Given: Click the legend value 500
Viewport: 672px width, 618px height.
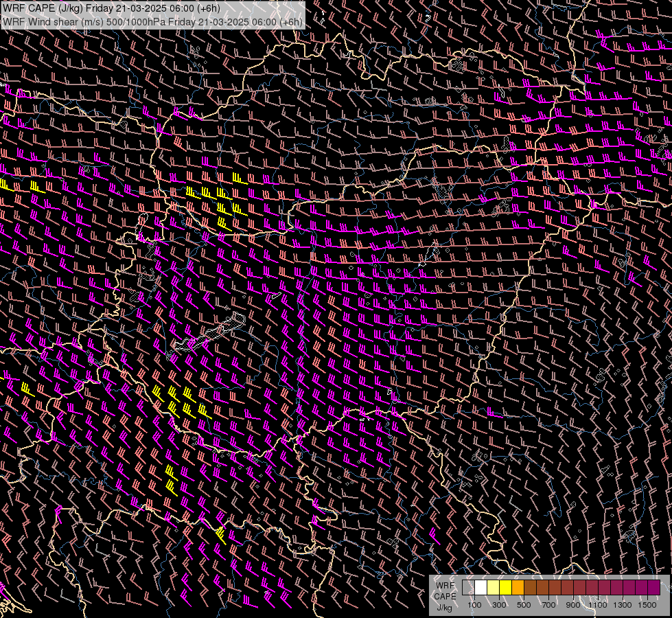Looking at the screenshot, I should point(524,605).
